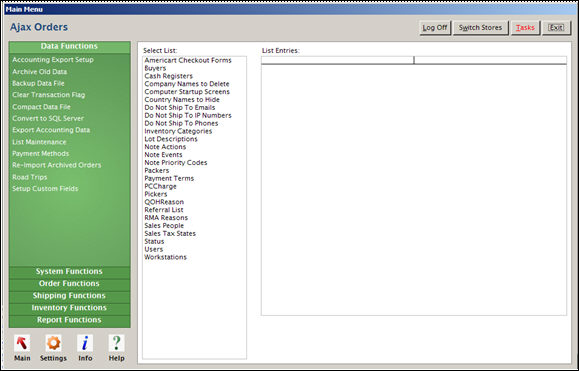This screenshot has width=579, height=371.
Task: Expand the Order Functions section
Action: tap(69, 284)
